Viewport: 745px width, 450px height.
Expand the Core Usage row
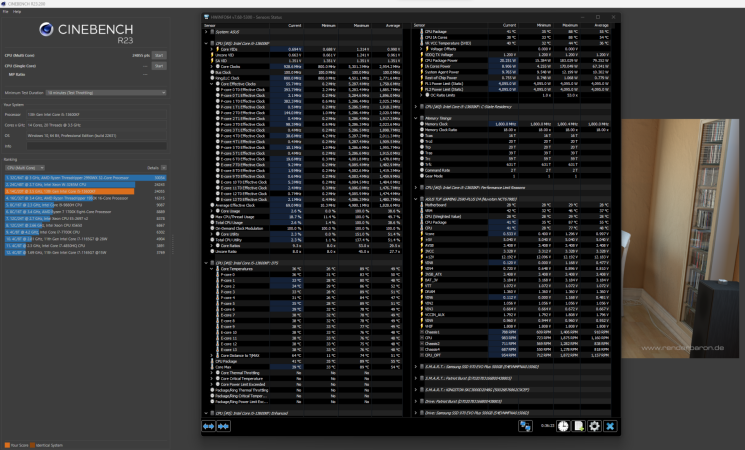tap(212, 211)
